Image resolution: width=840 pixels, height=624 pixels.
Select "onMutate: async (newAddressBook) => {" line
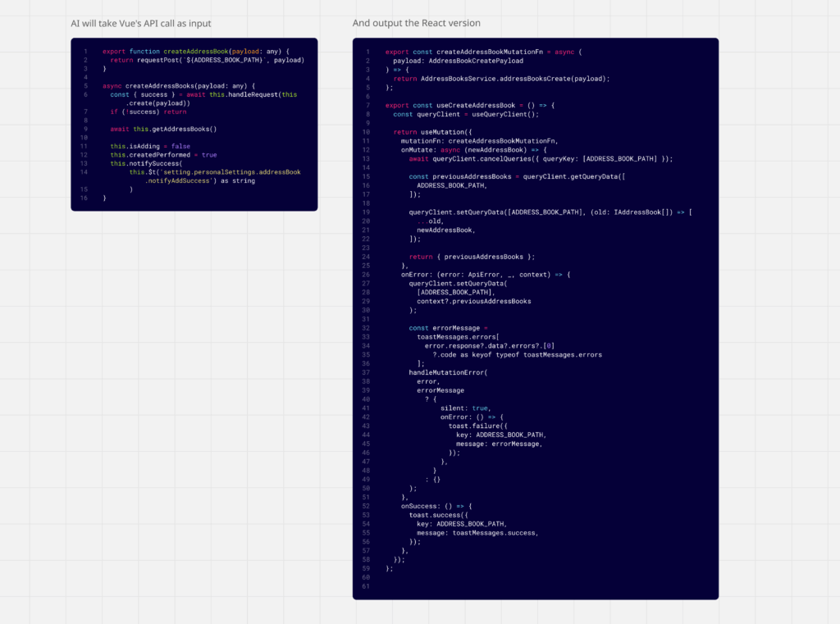pyautogui.click(x=473, y=149)
